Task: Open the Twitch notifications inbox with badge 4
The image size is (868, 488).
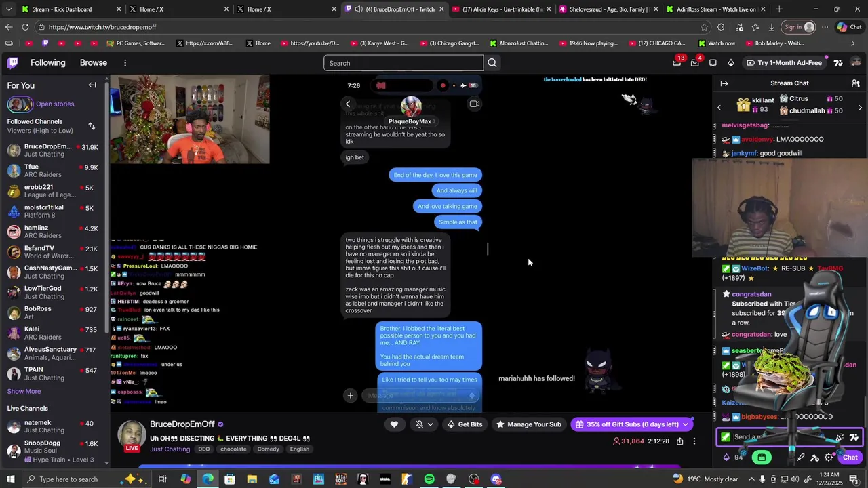Action: 694,62
